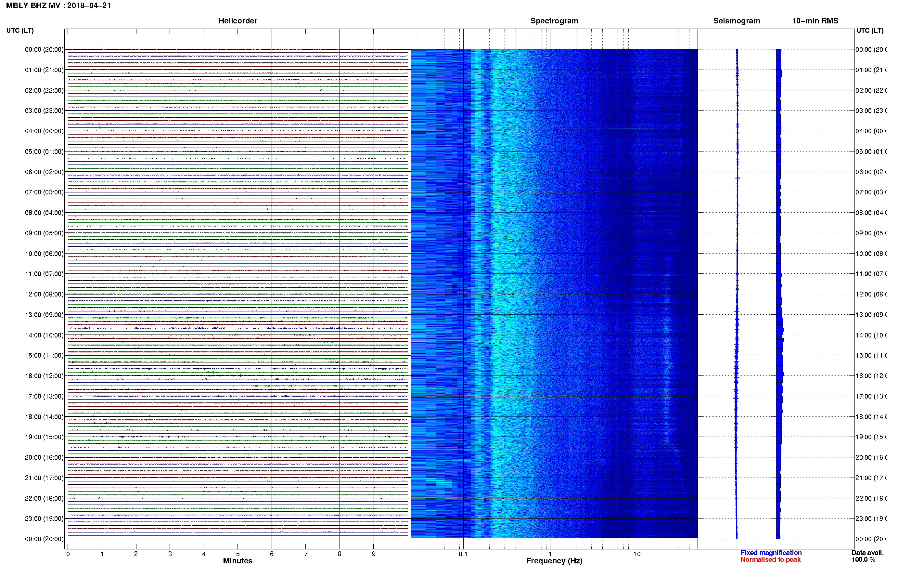Click minute tick '3' under the Helicorder
The height and width of the screenshot is (578, 924).
click(170, 554)
